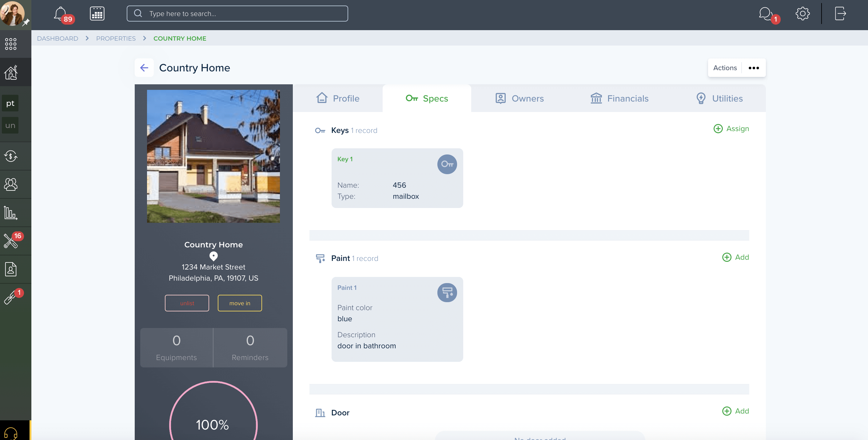This screenshot has width=868, height=440.
Task: Click the unlist button
Action: coord(187,303)
